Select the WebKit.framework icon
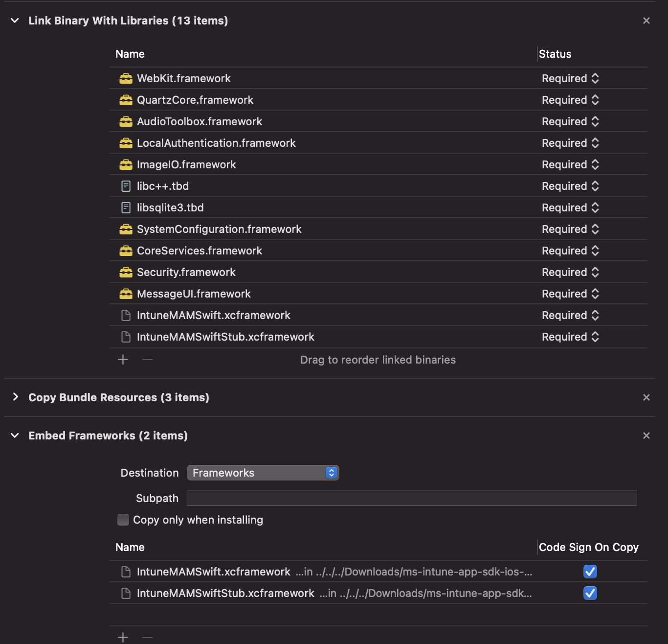The width and height of the screenshot is (668, 644). (126, 78)
